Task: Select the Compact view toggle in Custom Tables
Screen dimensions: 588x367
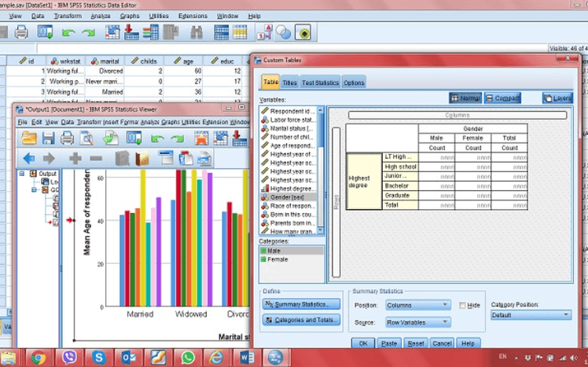Action: click(x=502, y=98)
